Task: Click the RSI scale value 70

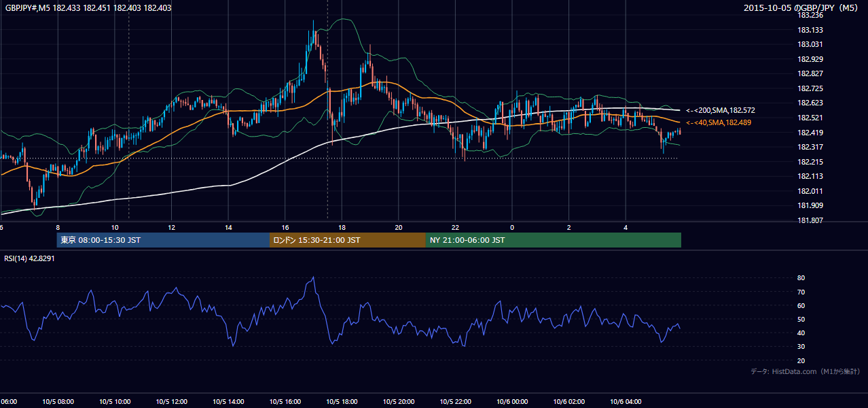Action: (x=801, y=292)
